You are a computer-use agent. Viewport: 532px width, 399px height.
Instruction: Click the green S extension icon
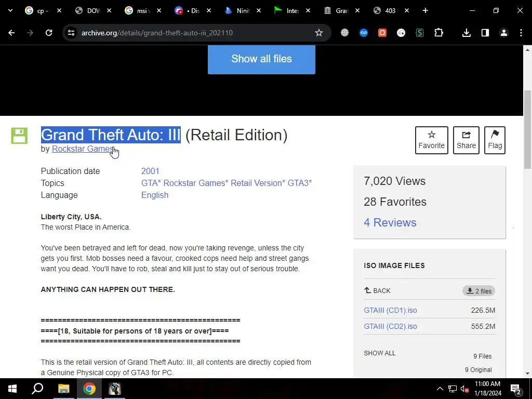(420, 33)
